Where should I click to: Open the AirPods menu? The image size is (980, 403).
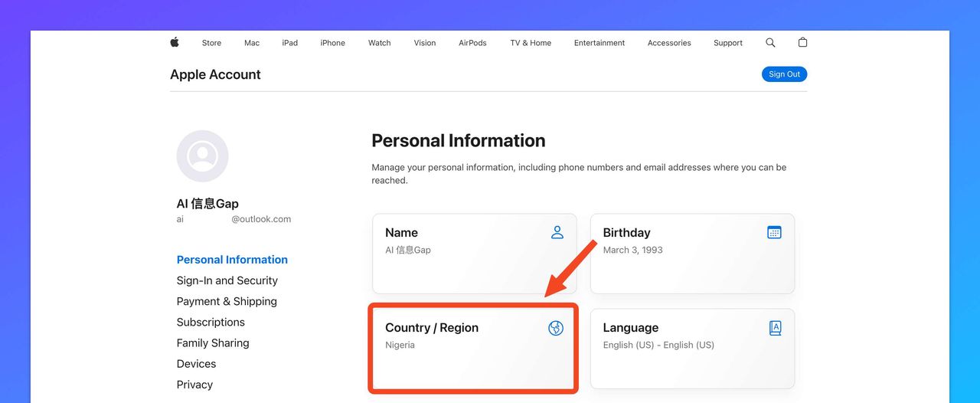(x=472, y=43)
